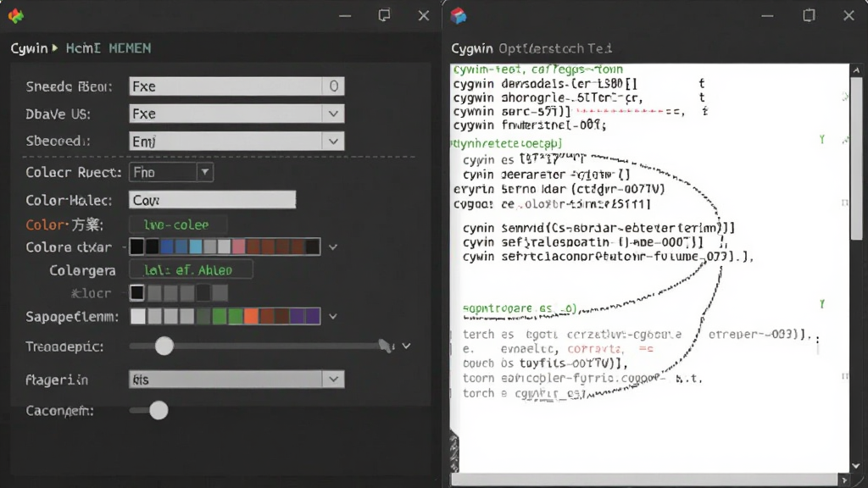Select the black swatch in the xlocr row
Image resolution: width=868 pixels, height=488 pixels.
(136, 292)
